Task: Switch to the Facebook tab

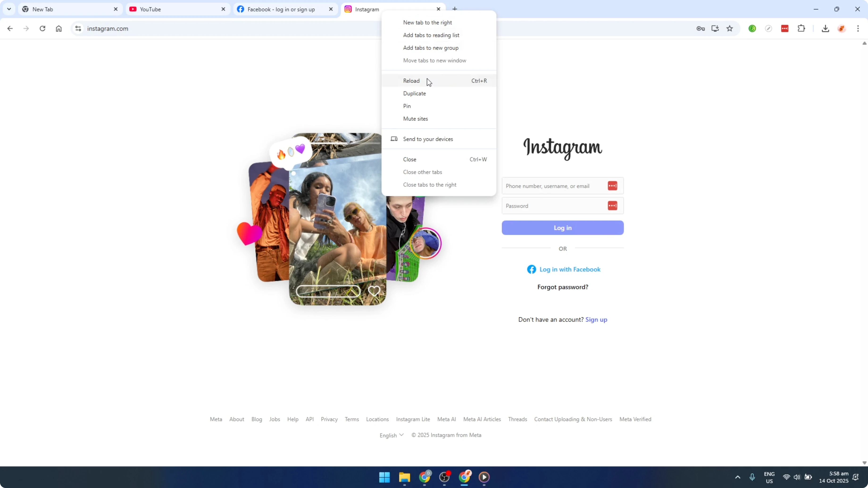Action: [285, 9]
